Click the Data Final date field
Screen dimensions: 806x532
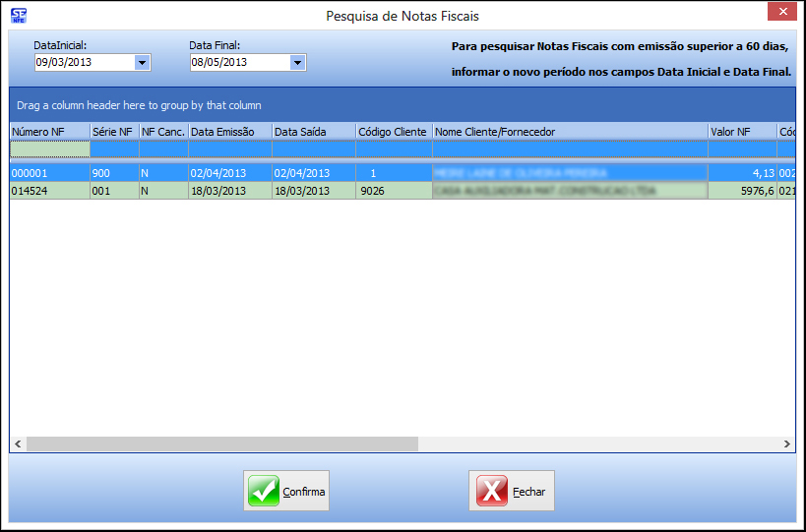click(239, 63)
